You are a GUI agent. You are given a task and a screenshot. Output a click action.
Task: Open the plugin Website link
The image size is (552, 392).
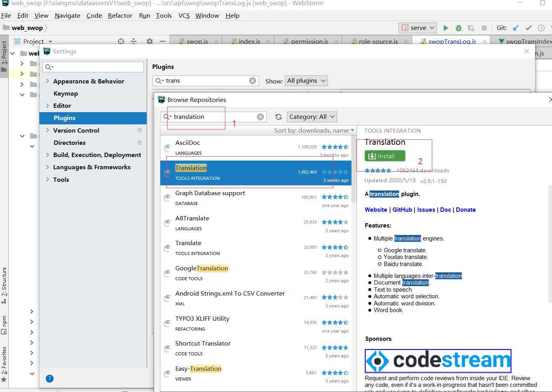tap(376, 210)
